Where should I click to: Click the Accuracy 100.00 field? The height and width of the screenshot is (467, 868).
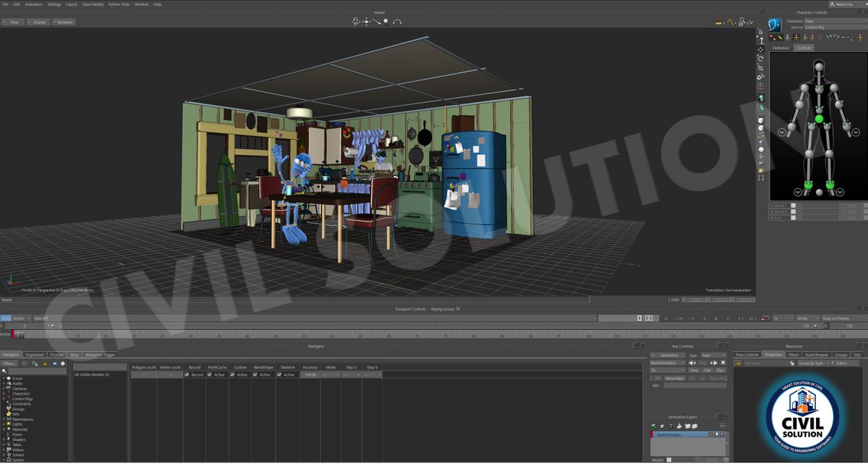pos(310,375)
